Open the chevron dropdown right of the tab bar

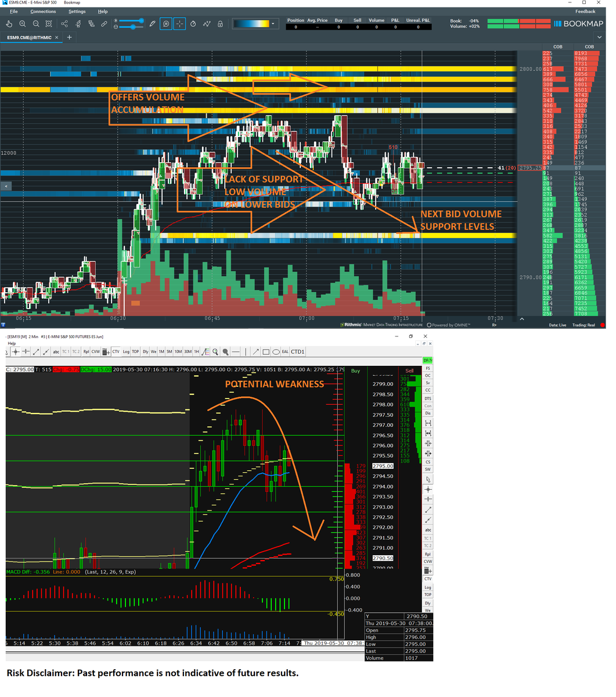tap(599, 37)
